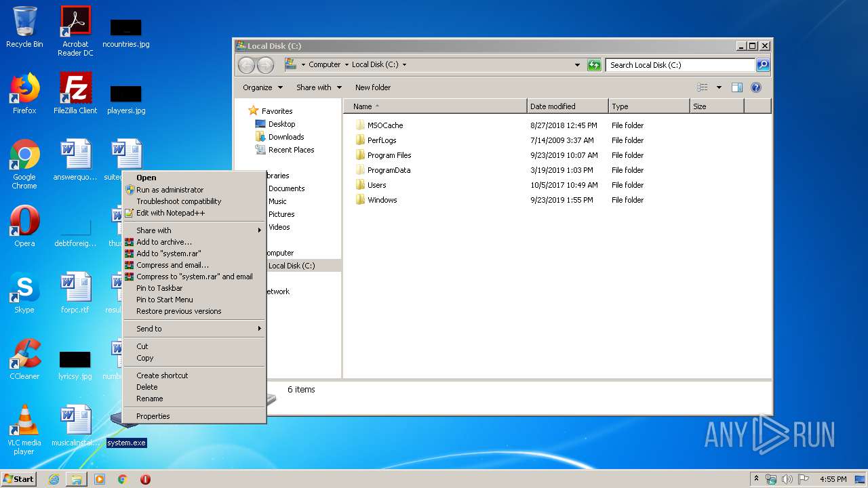Choose Edit with Notepad++

coord(195,213)
